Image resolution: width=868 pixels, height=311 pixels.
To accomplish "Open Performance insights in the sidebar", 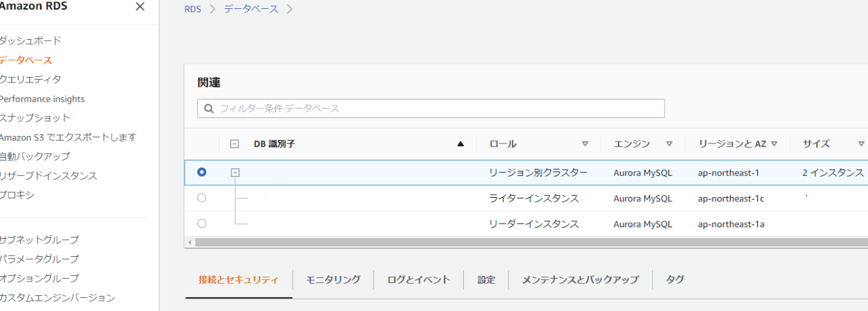I will (42, 99).
